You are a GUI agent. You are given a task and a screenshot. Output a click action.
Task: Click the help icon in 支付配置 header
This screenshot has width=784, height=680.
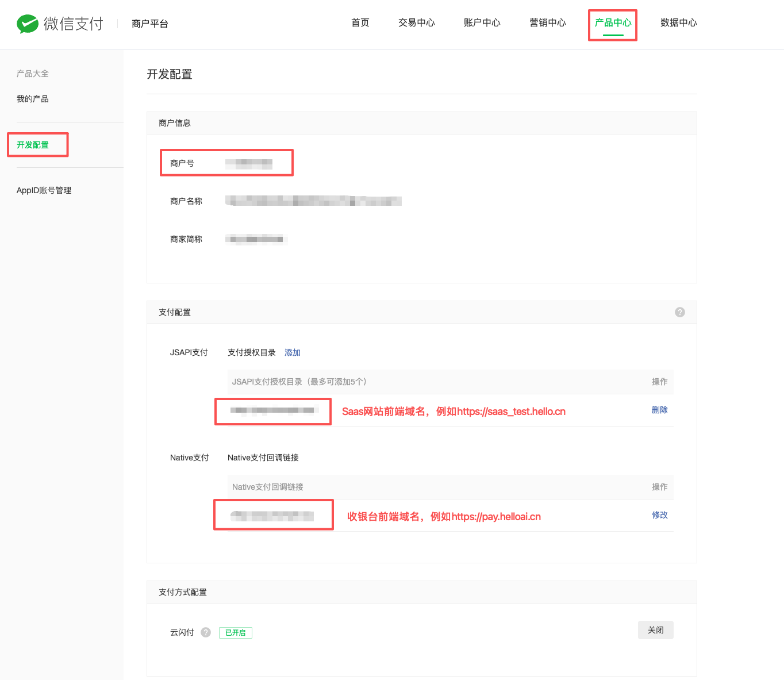680,312
